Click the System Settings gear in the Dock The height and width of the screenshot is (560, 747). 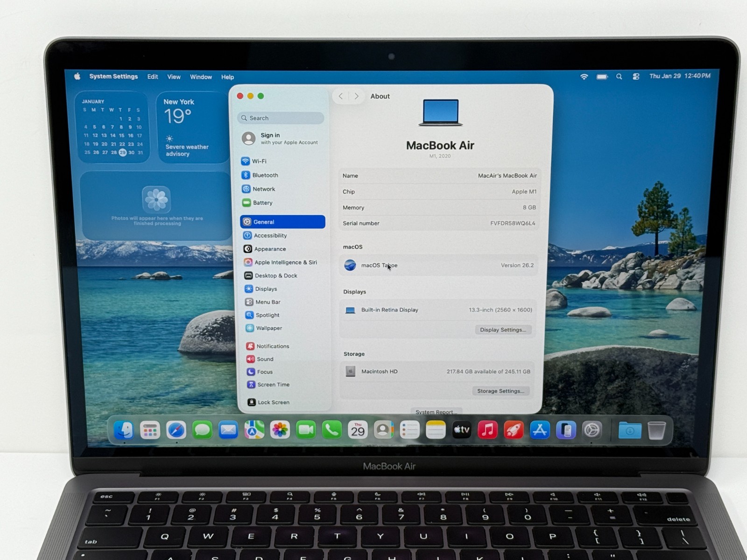(x=592, y=430)
